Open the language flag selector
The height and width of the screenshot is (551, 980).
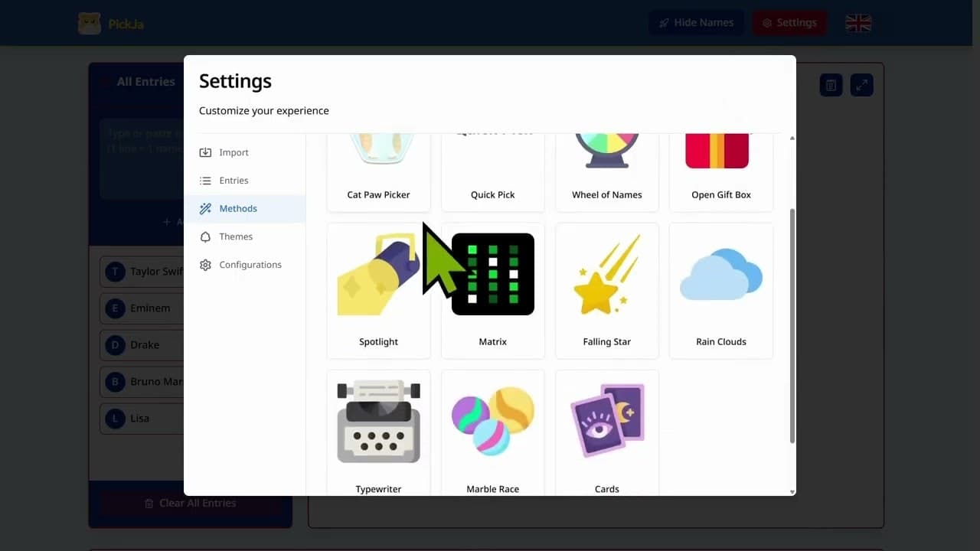pyautogui.click(x=857, y=22)
